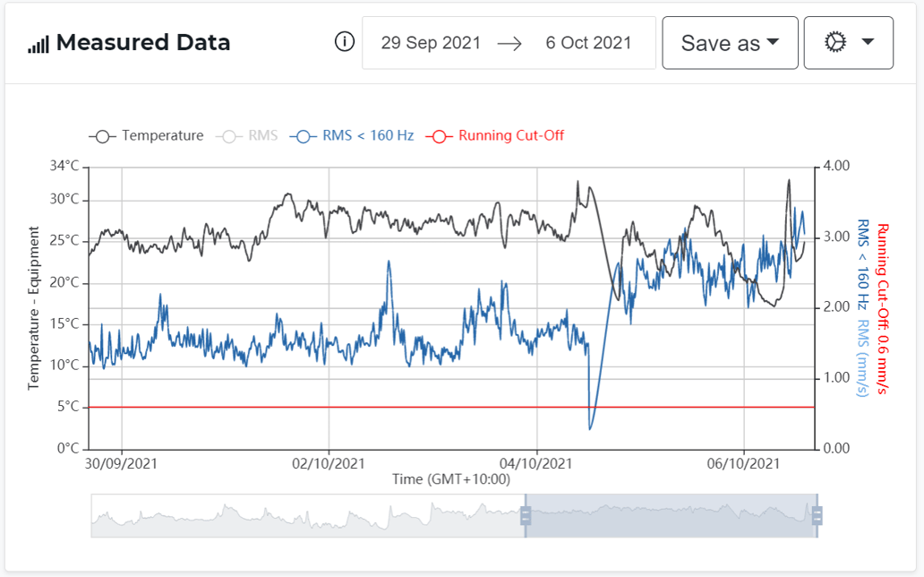Hide the RMS < 160 Hz series
The image size is (924, 577).
click(x=351, y=136)
